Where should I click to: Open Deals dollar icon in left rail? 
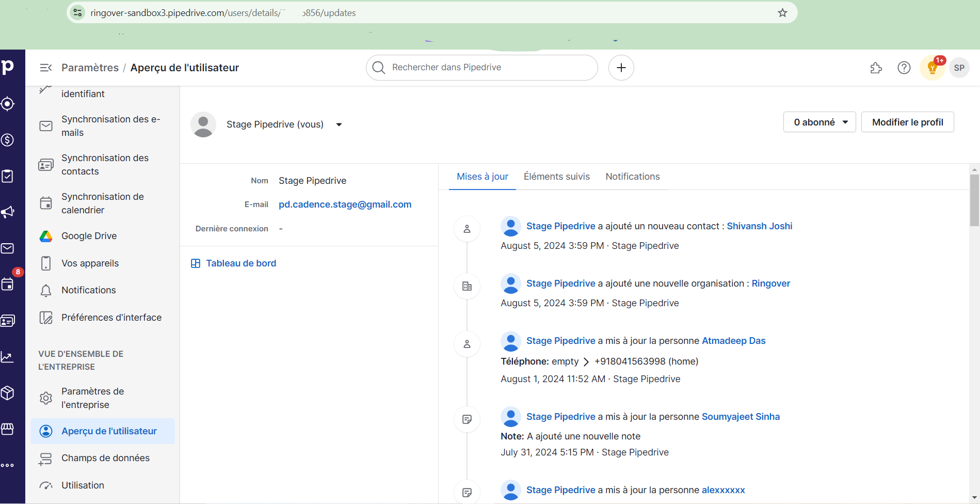coord(8,140)
